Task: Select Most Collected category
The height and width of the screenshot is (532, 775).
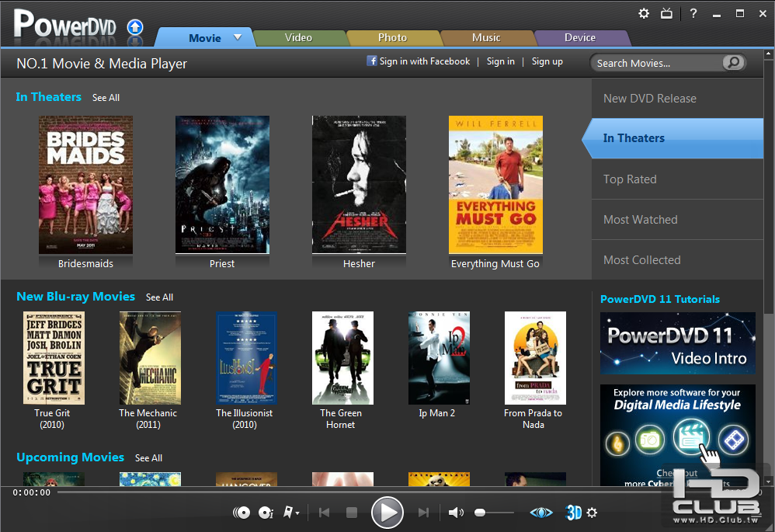Action: pos(678,260)
